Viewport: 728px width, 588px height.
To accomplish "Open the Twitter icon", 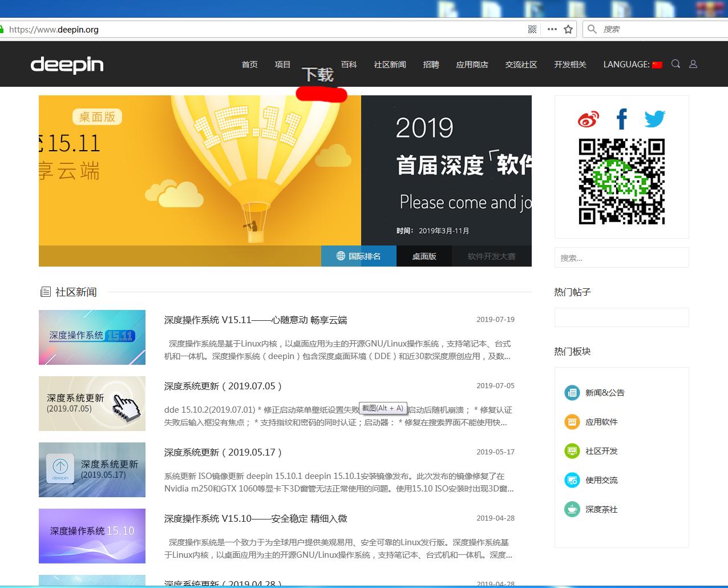I will pyautogui.click(x=654, y=119).
